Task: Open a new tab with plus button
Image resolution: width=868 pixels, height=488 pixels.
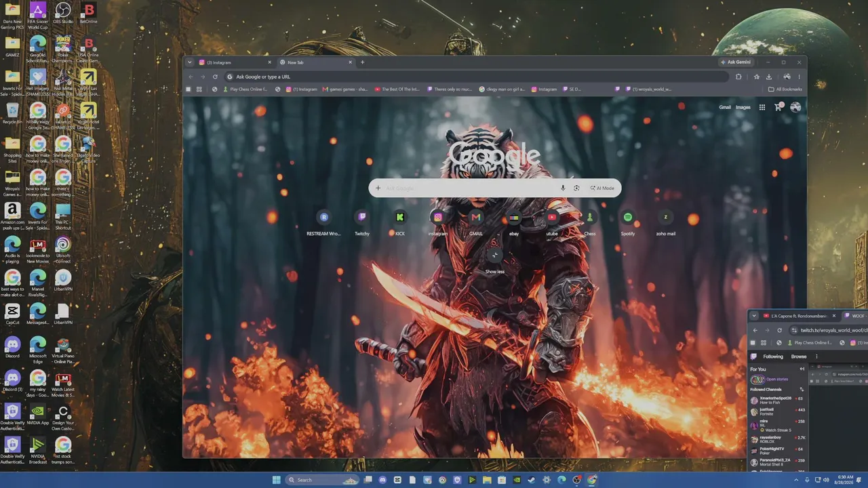Action: point(362,62)
